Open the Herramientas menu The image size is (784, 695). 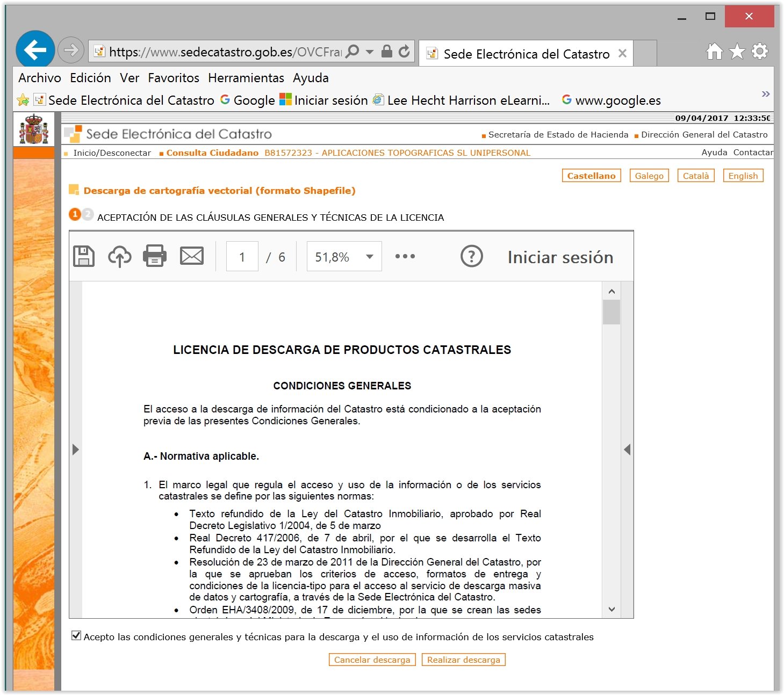tap(246, 78)
